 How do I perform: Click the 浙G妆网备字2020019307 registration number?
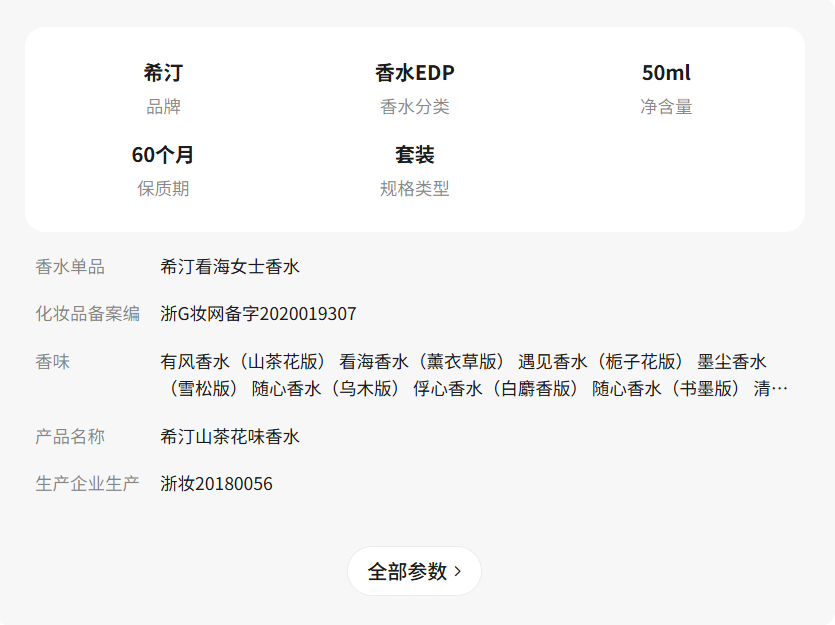pos(258,314)
